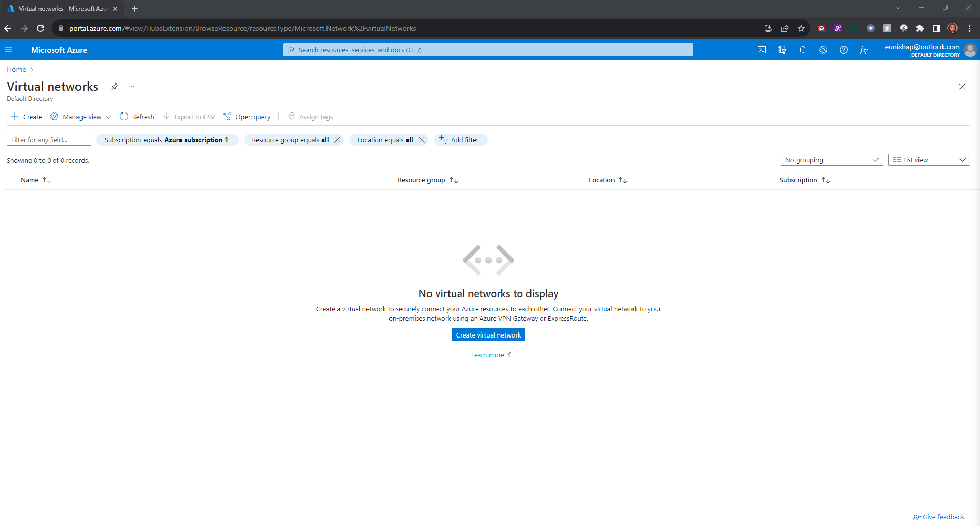Select Open query in the command bar

pyautogui.click(x=247, y=117)
